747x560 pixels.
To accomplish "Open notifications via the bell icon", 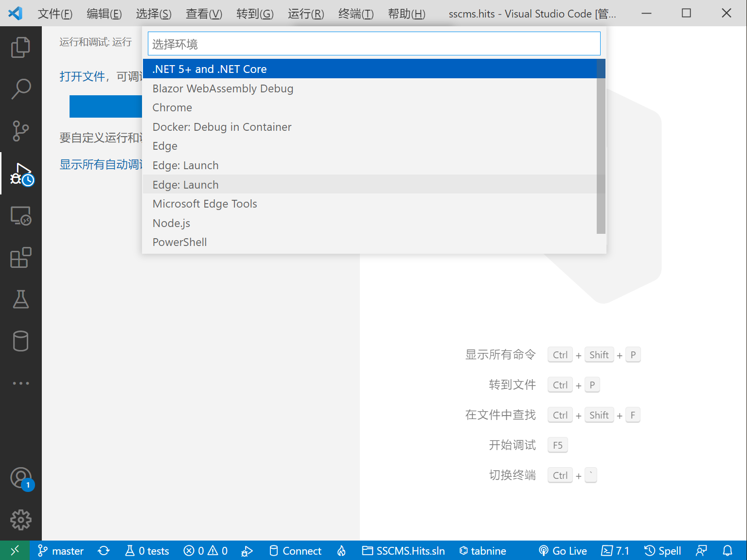I will tap(728, 550).
